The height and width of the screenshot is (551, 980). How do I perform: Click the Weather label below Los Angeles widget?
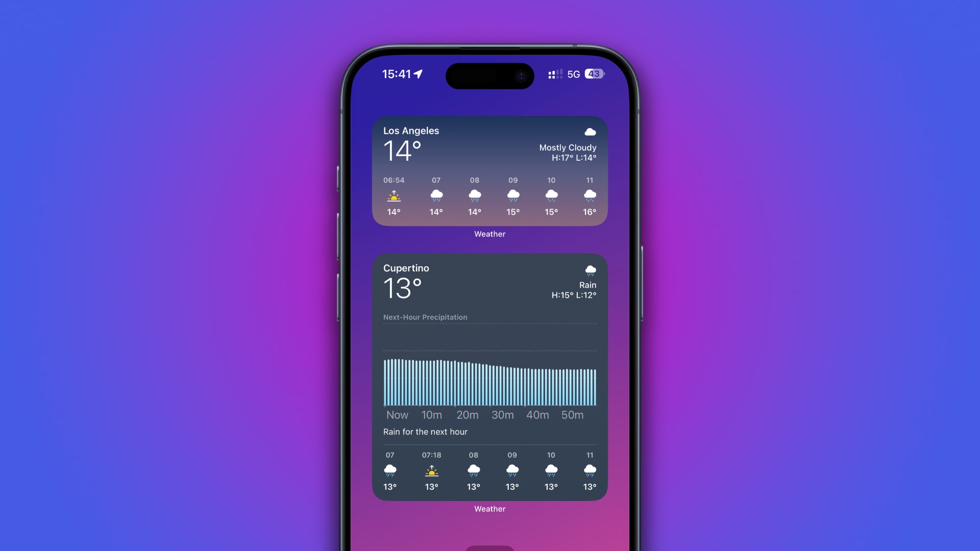[x=489, y=234]
